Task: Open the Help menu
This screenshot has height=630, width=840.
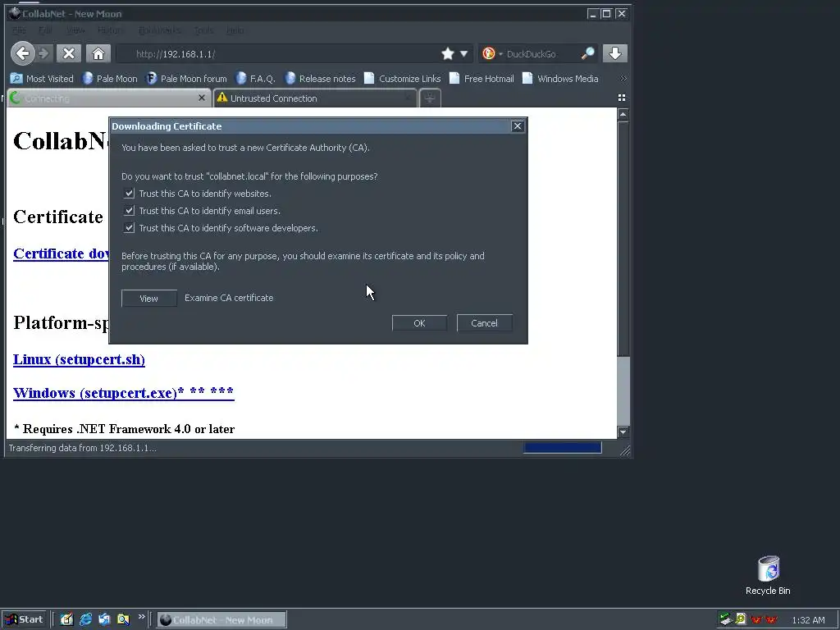Action: [235, 30]
